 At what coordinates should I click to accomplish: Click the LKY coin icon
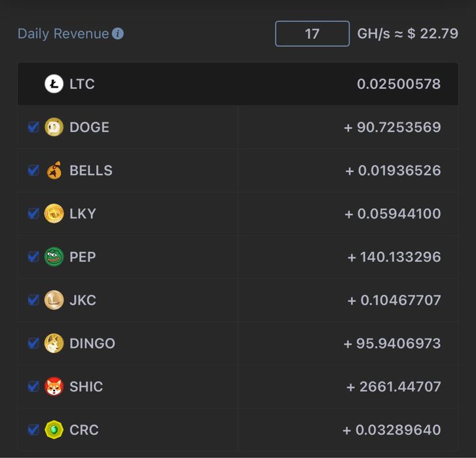54,213
